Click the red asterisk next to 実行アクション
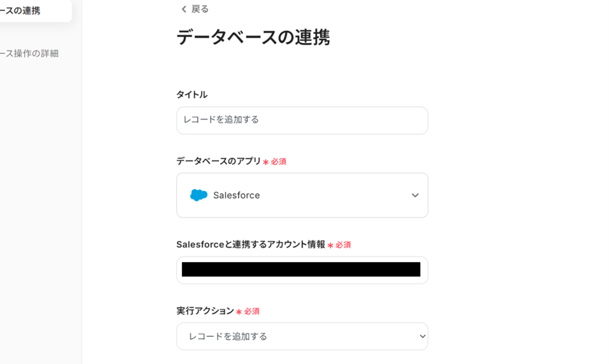The height and width of the screenshot is (364, 609). click(x=239, y=312)
